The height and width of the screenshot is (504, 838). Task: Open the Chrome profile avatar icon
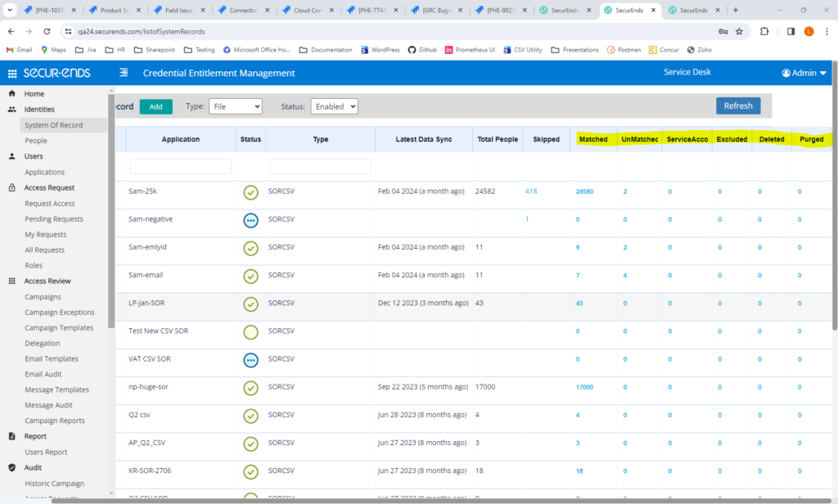click(x=809, y=32)
